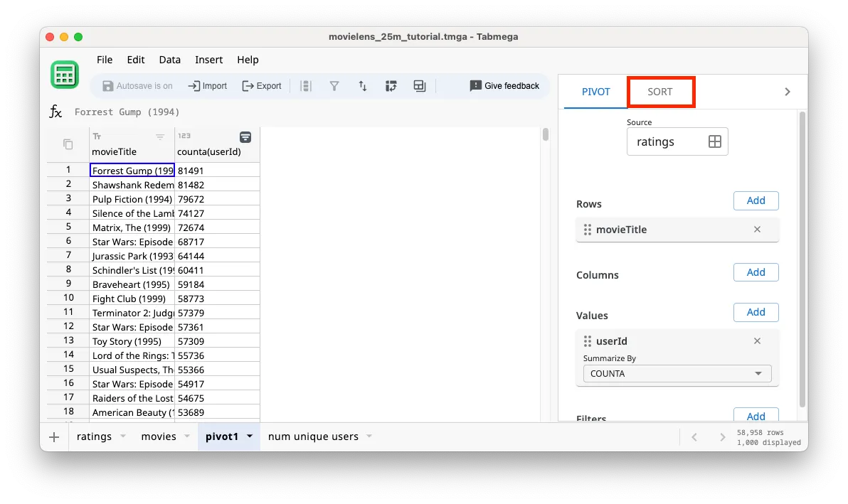The width and height of the screenshot is (848, 504).
Task: Open the Sort tool from the toolbar
Action: (x=363, y=85)
